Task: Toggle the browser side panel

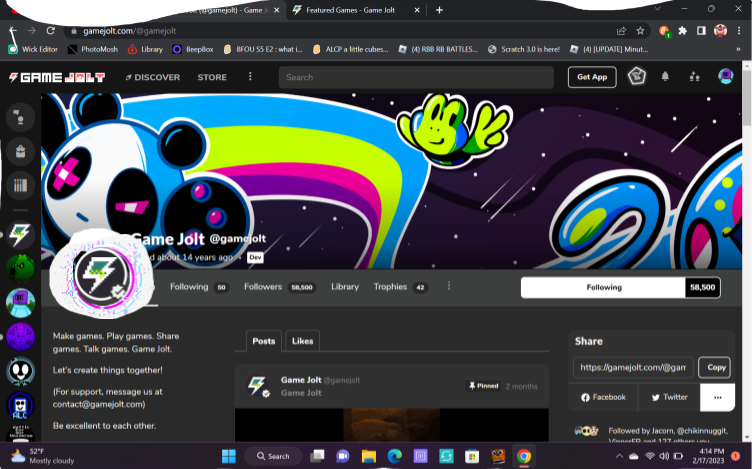Action: tap(701, 31)
